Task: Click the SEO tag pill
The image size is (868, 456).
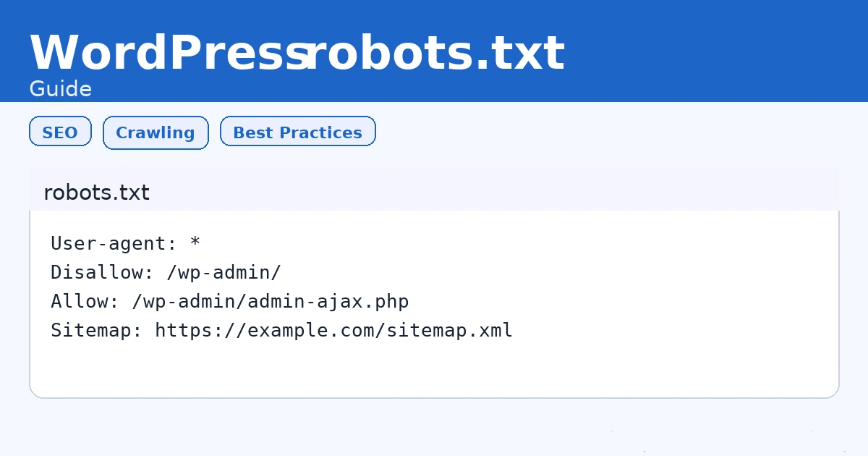Action: (60, 132)
